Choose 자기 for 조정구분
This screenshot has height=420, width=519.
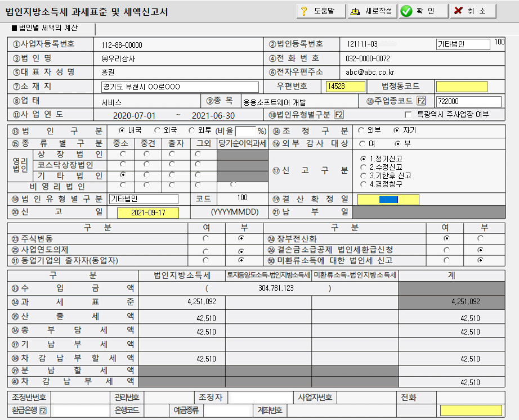point(396,130)
